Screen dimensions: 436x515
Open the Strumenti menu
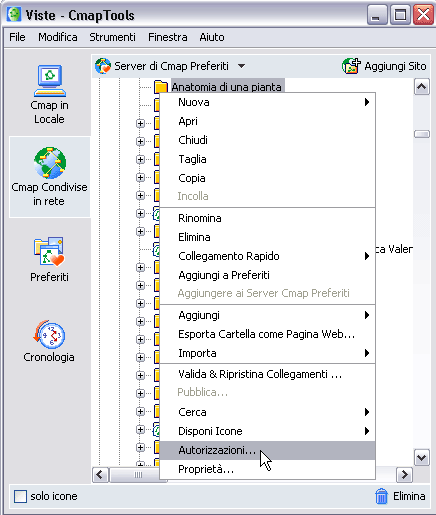112,37
